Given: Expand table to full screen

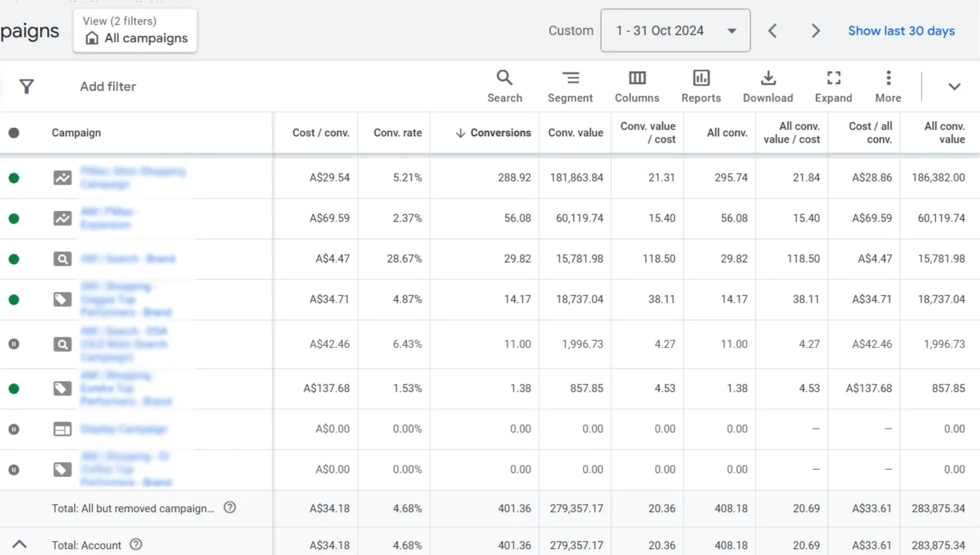Looking at the screenshot, I should pos(834,86).
